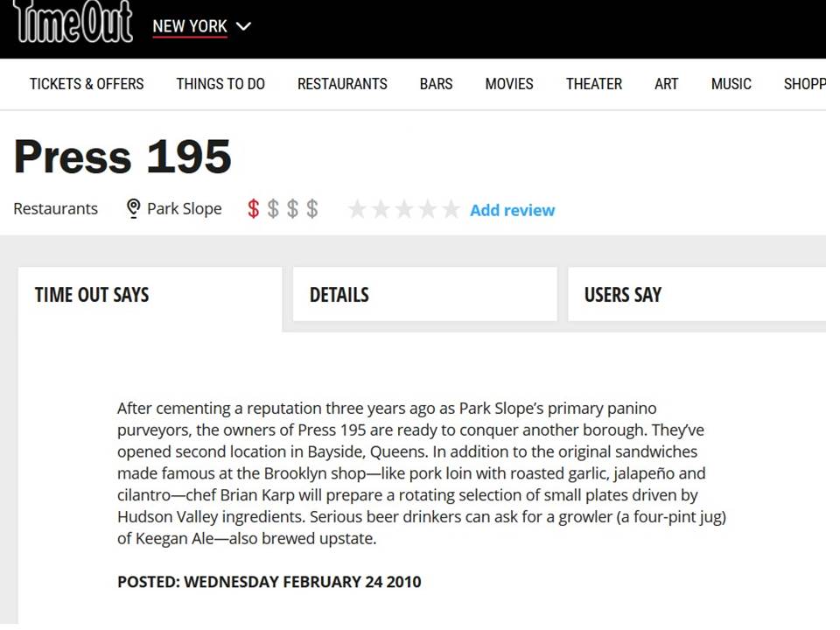The image size is (840, 630).
Task: Open the Movies section
Action: click(x=509, y=84)
